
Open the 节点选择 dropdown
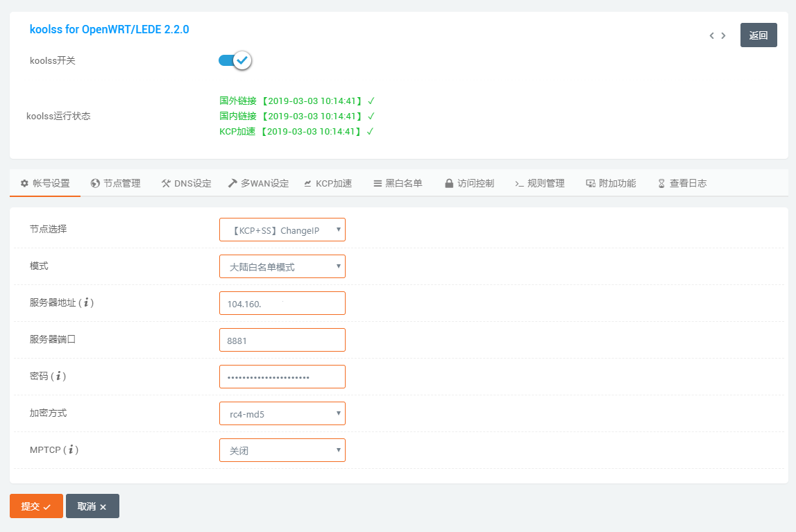point(282,230)
